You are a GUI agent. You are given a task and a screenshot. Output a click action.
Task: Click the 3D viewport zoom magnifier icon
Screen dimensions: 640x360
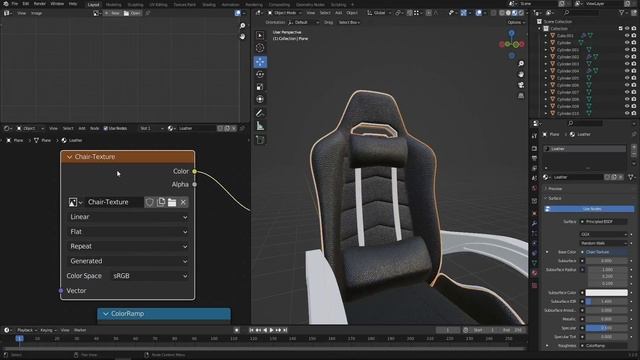pyautogui.click(x=521, y=64)
